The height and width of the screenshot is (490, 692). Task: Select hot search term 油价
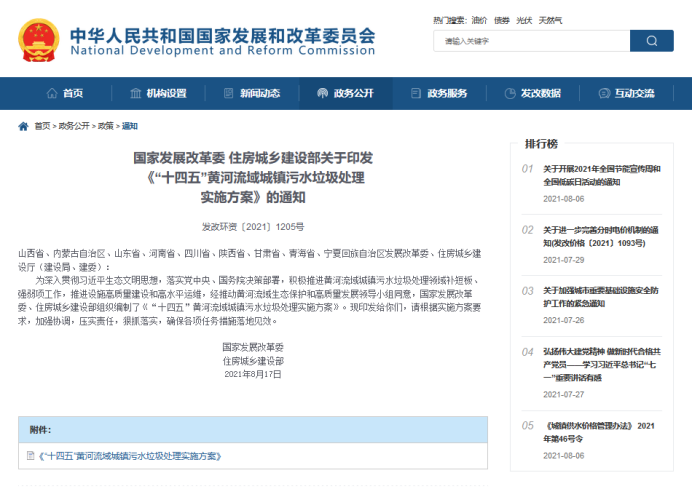[479, 20]
